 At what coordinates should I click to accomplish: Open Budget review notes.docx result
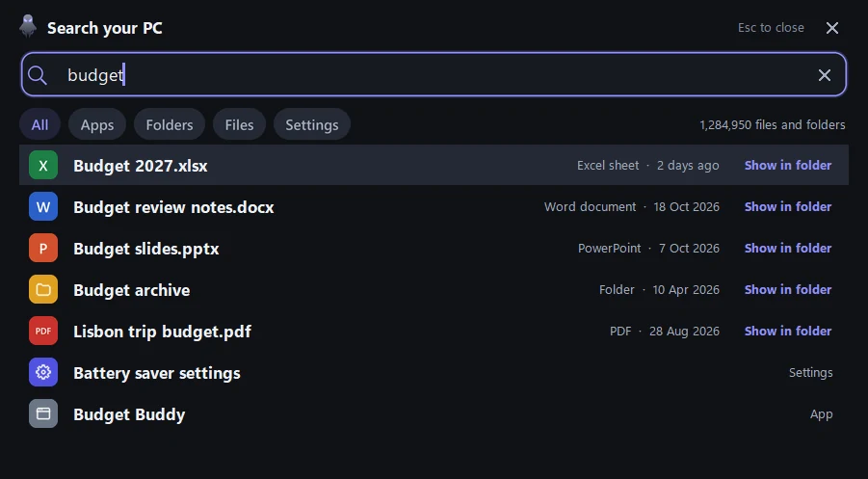pos(434,206)
